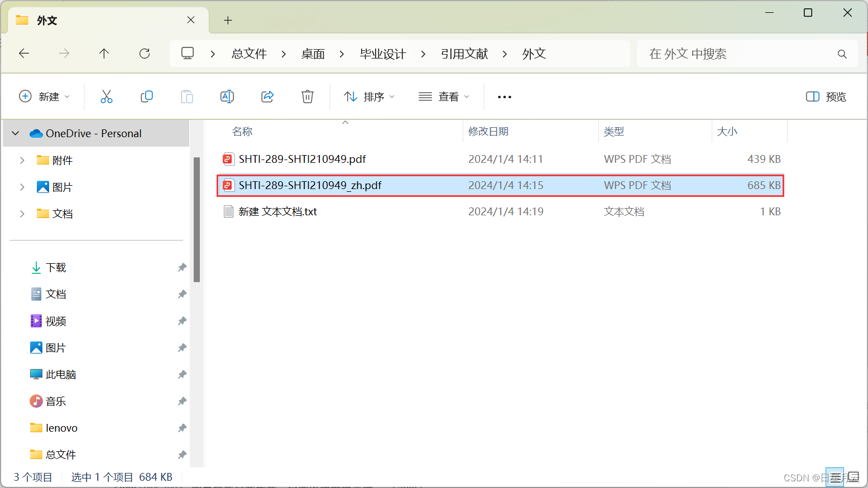This screenshot has width=868, height=488.
Task: Open 文档 in quick access
Action: click(x=56, y=294)
